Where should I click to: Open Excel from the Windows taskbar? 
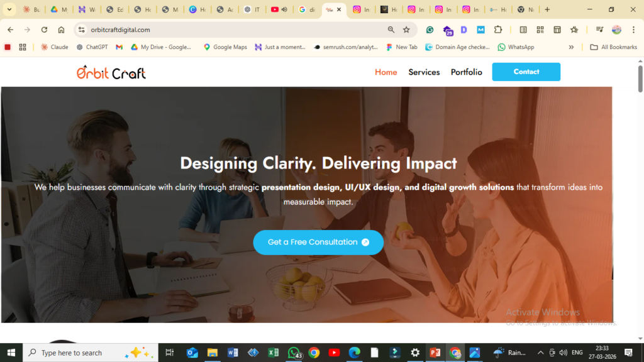(273, 353)
